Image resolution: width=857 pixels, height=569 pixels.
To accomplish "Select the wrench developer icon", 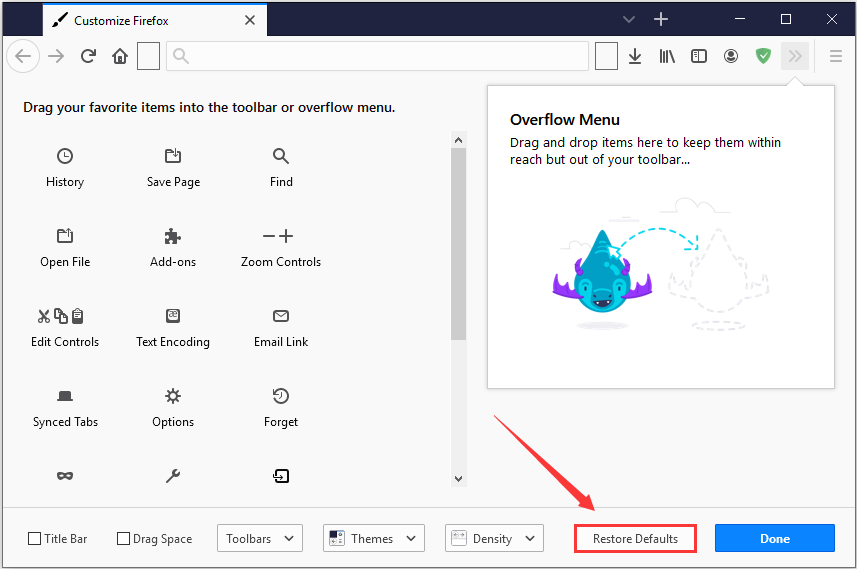I will pyautogui.click(x=173, y=476).
